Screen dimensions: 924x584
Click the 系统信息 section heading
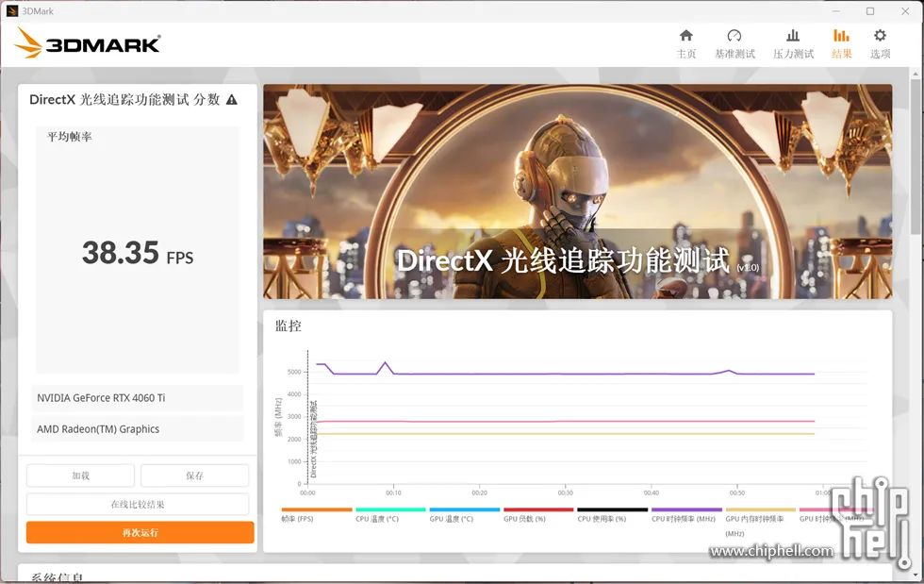(58, 577)
